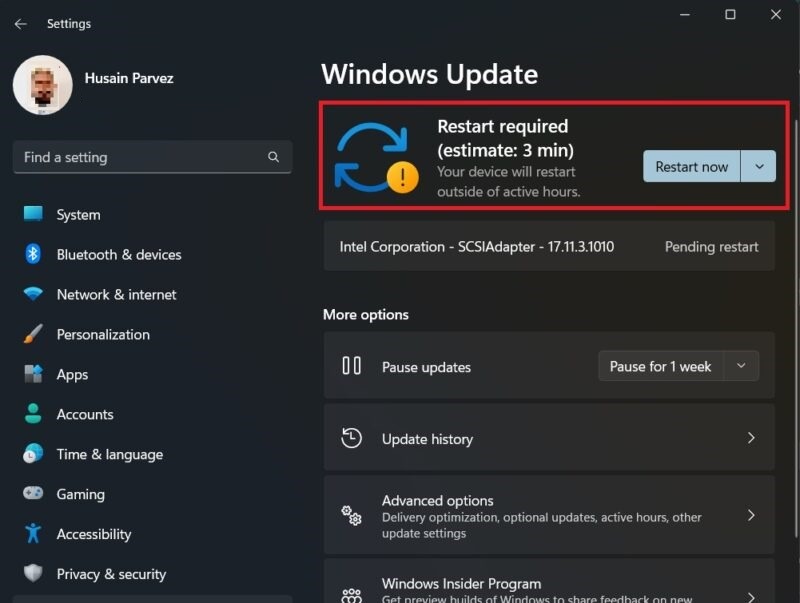
Task: Open the Intel Corporation SCSIAdapter pending restart entry
Action: (x=550, y=246)
